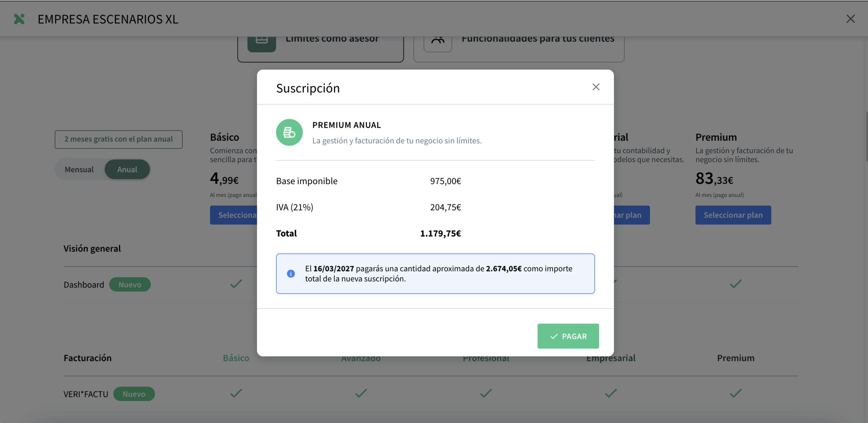868x423 pixels.
Task: Select the Básico plan button
Action: point(234,215)
